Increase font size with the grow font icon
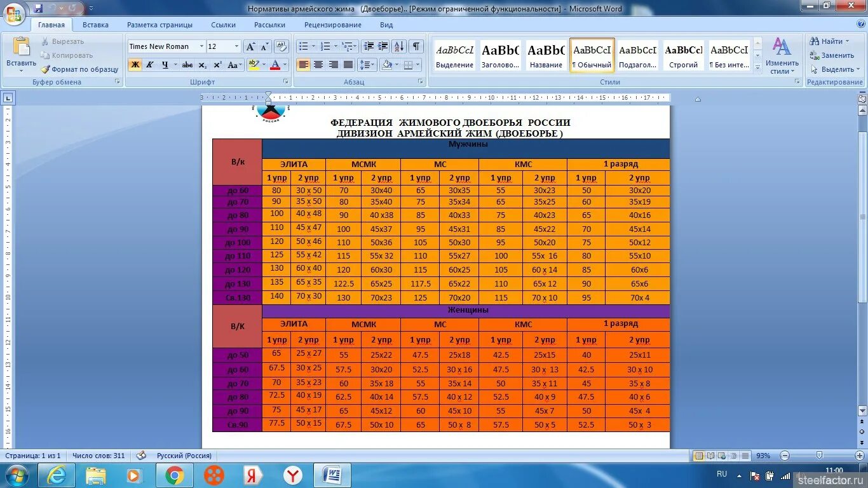Image resolution: width=868 pixels, height=488 pixels. pyautogui.click(x=250, y=46)
